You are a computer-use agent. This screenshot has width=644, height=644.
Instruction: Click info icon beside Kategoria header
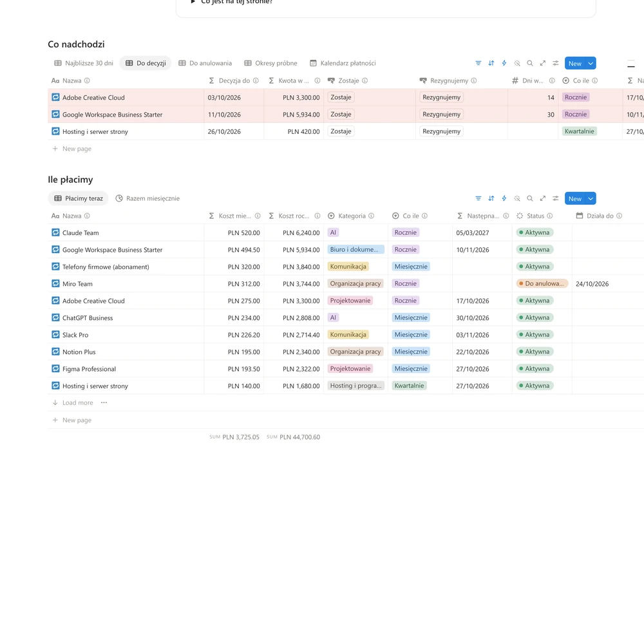coord(372,216)
